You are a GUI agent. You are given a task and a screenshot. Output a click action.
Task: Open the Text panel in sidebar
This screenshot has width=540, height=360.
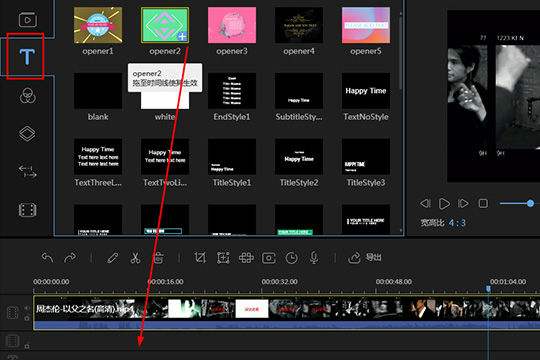click(27, 57)
